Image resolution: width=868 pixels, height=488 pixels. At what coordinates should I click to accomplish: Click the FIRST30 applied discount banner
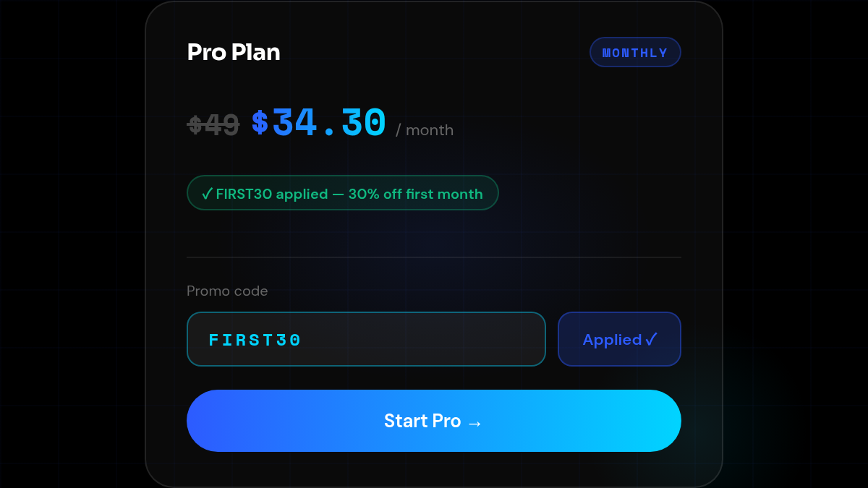coord(342,193)
